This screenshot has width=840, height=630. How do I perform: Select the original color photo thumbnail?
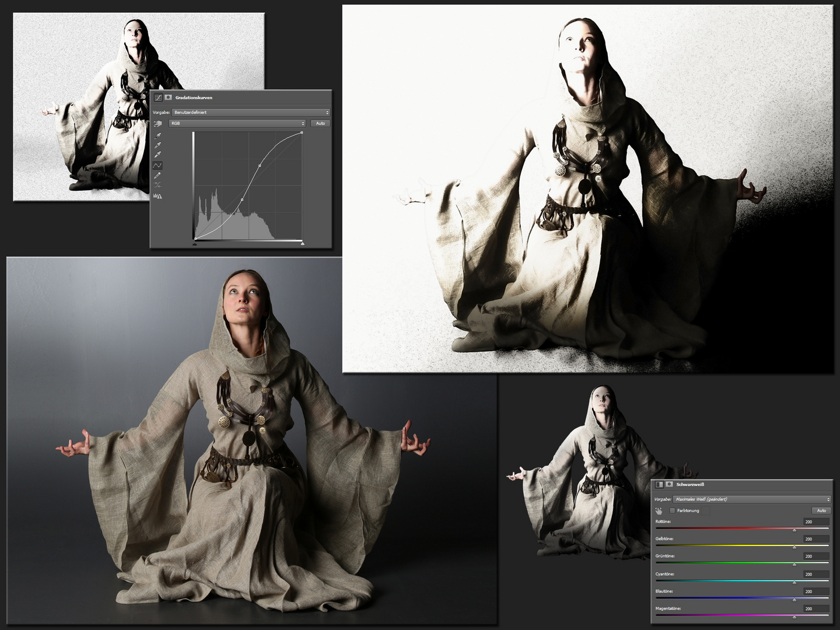click(252, 440)
